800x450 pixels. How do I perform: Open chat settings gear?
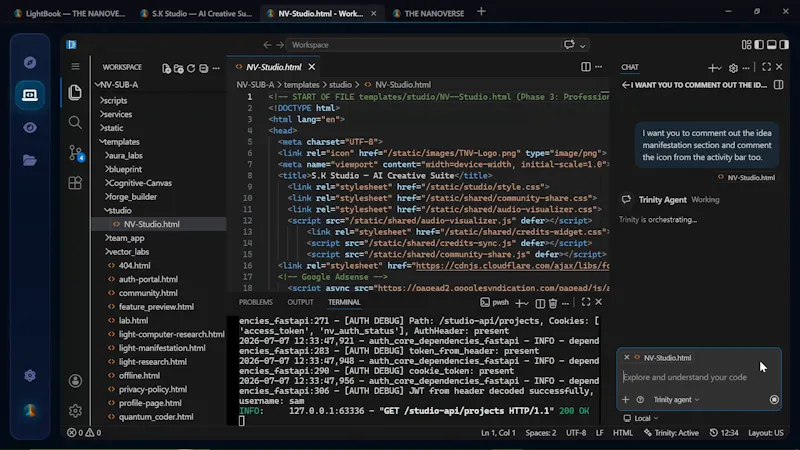click(x=733, y=67)
